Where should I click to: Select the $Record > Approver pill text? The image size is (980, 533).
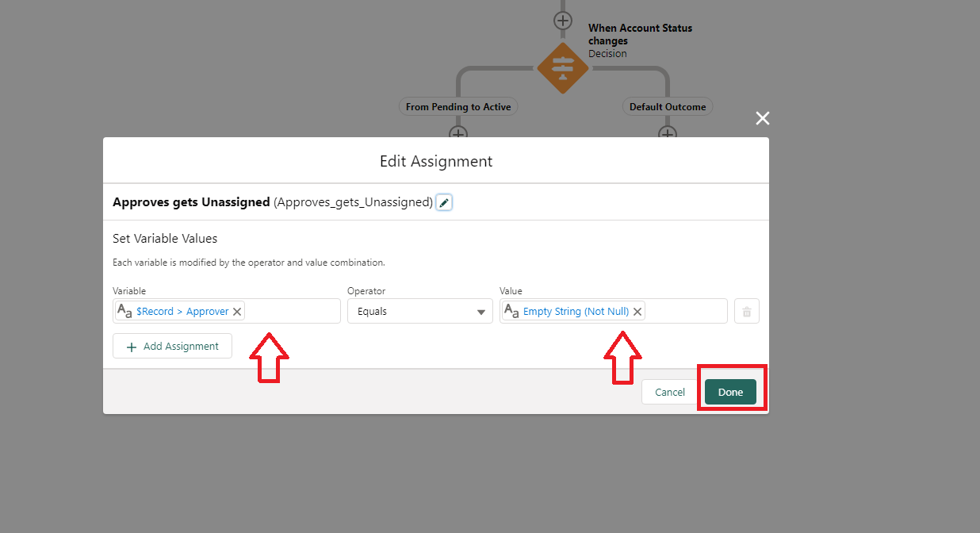pyautogui.click(x=182, y=312)
